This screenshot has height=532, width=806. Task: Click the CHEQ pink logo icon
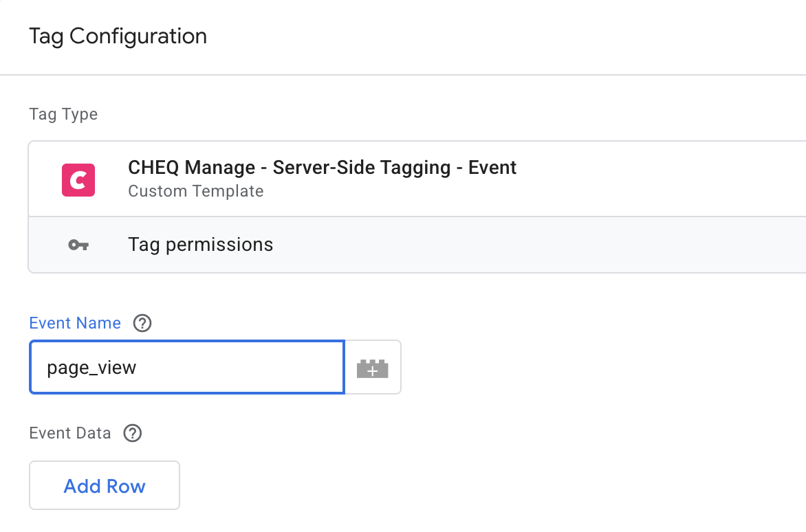(78, 180)
